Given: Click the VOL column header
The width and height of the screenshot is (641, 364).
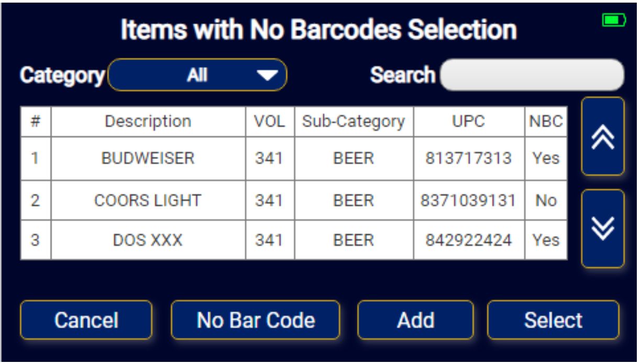Looking at the screenshot, I should coord(270,121).
